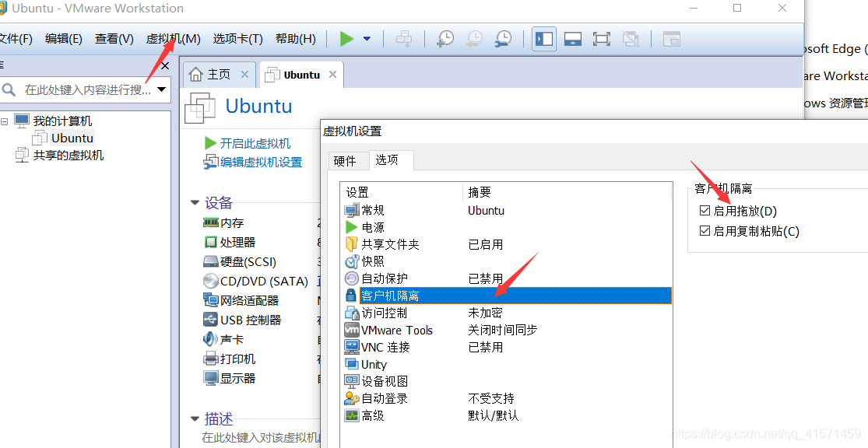Image resolution: width=868 pixels, height=448 pixels.
Task: Toggle the library sidebar view icon
Action: tap(544, 39)
